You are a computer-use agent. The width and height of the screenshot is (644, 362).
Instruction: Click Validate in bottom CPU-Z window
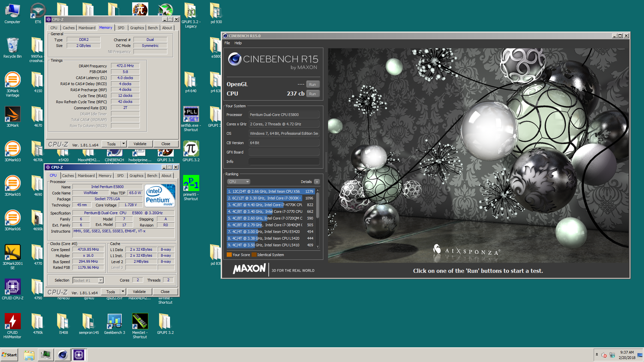(139, 292)
